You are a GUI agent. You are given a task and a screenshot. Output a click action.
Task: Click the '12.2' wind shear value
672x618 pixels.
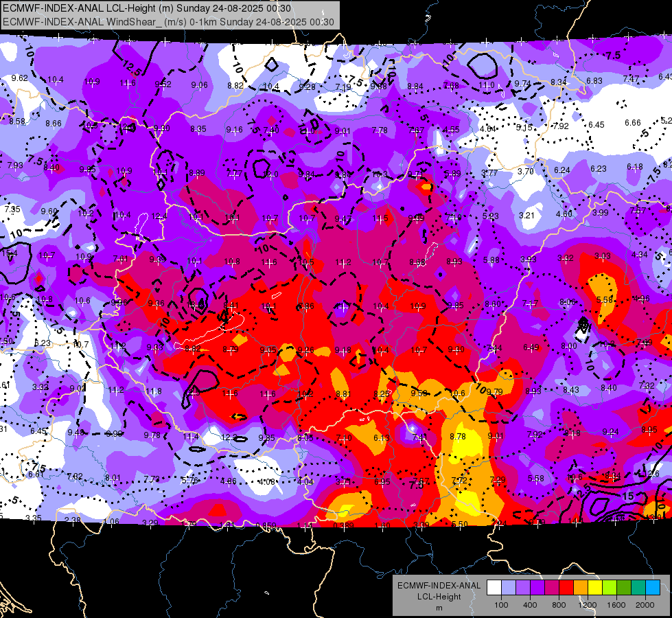[229, 437]
